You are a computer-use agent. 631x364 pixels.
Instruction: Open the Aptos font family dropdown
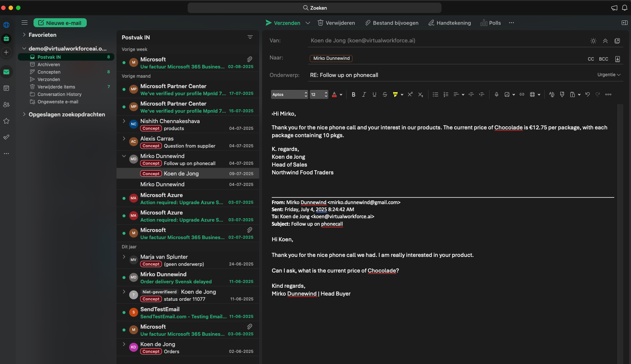[290, 94]
